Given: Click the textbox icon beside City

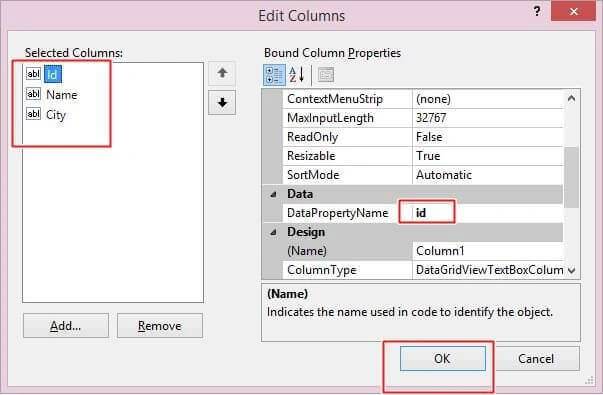Looking at the screenshot, I should (33, 114).
